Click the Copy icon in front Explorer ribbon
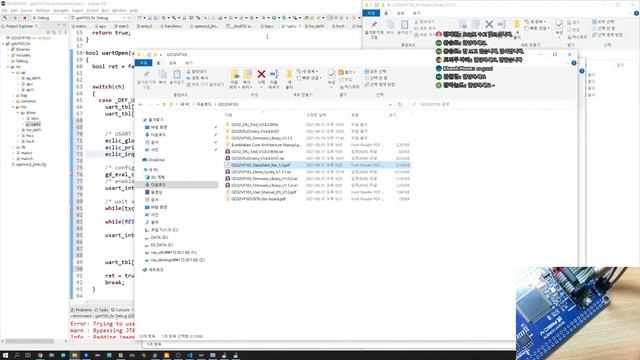Screen dimensions: 640x360 (x=163, y=75)
